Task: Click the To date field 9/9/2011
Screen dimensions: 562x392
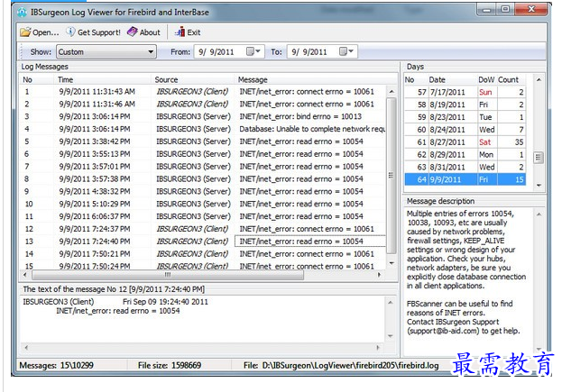Action: point(309,52)
